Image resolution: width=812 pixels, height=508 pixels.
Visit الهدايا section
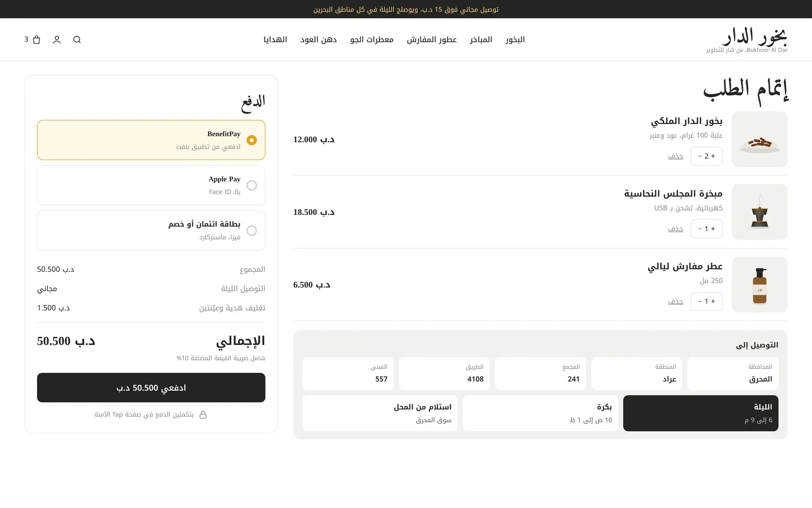(x=276, y=40)
